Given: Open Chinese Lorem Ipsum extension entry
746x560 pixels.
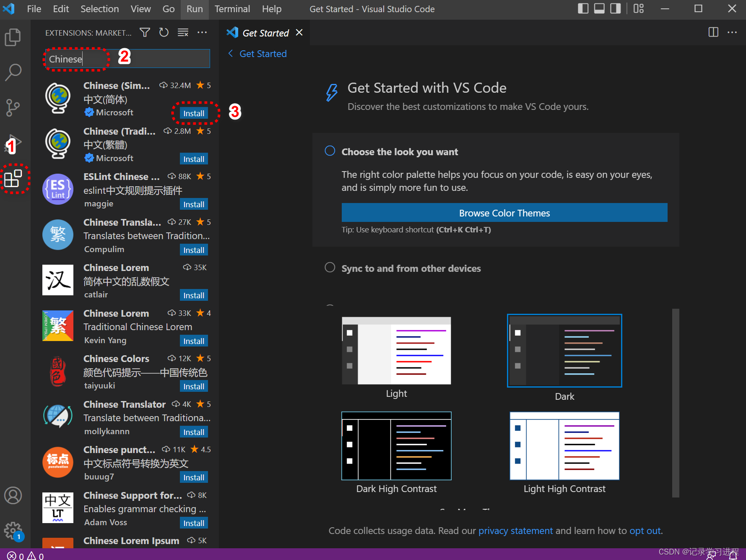Looking at the screenshot, I should tap(126, 542).
